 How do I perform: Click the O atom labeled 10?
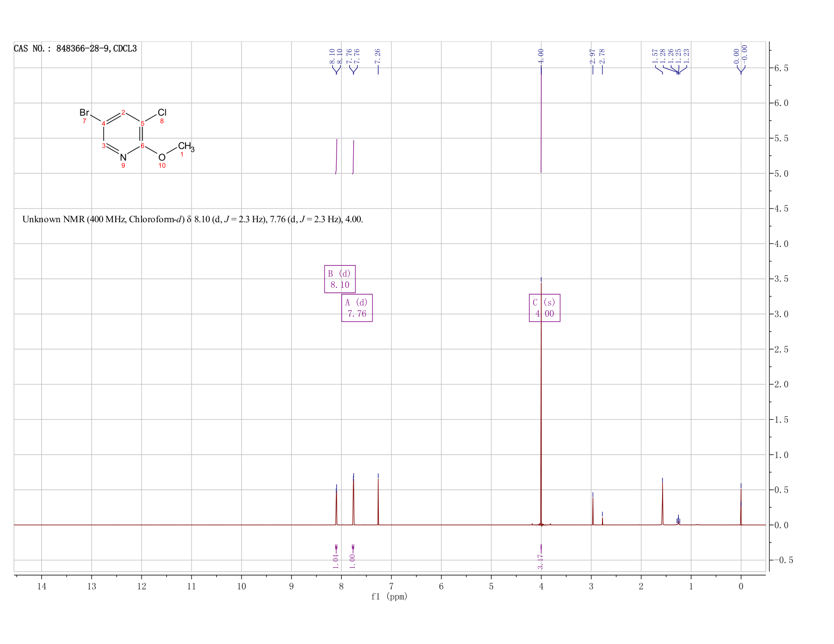point(162,158)
